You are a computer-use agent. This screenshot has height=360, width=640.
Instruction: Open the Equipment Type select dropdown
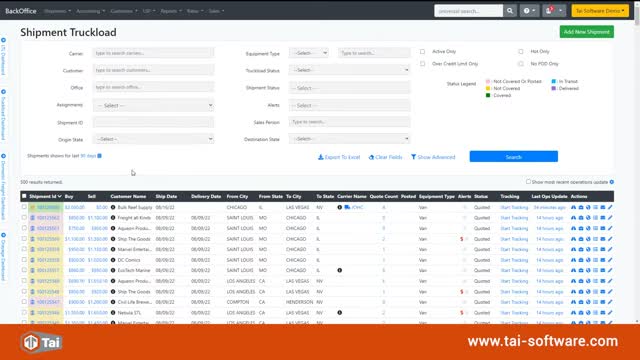coord(309,53)
